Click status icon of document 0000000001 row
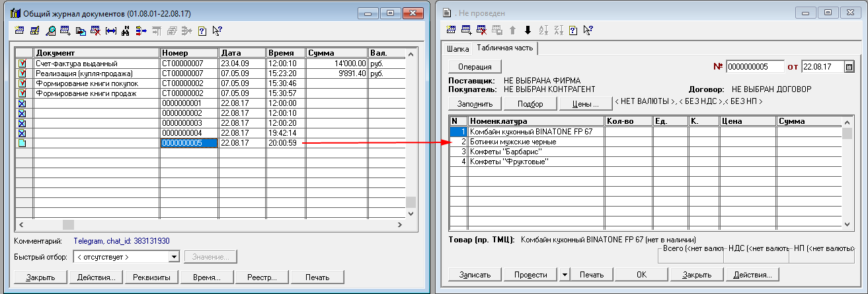Screen dimensions: 868x294 point(22,103)
